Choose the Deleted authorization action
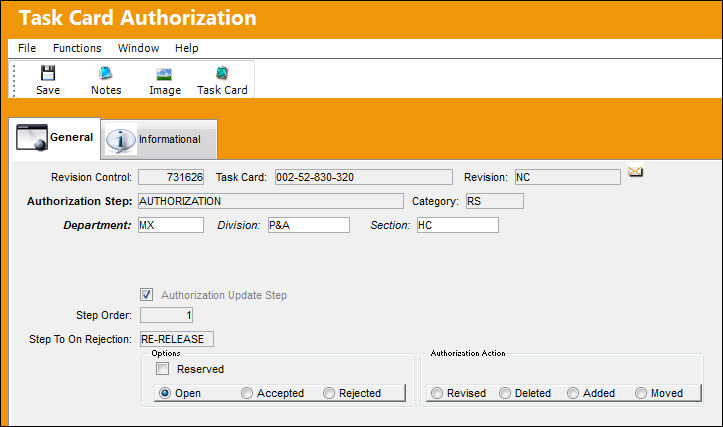723x427 pixels. [505, 393]
